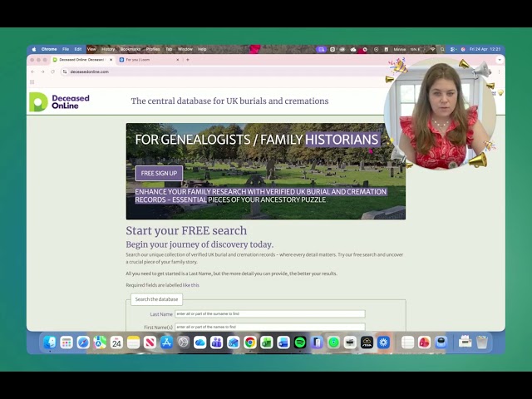The width and height of the screenshot is (532, 399).
Task: Click the Start your FREE search heading
Action: point(186,231)
